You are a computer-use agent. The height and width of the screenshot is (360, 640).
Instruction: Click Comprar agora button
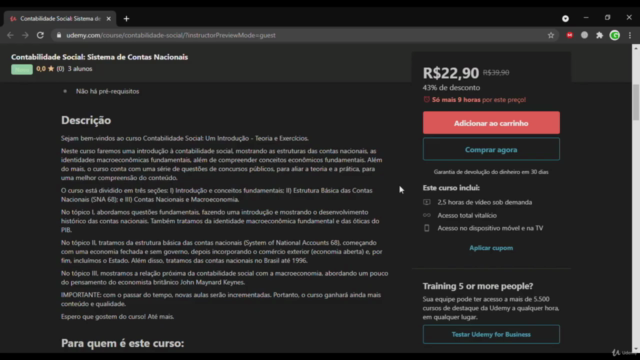point(491,149)
